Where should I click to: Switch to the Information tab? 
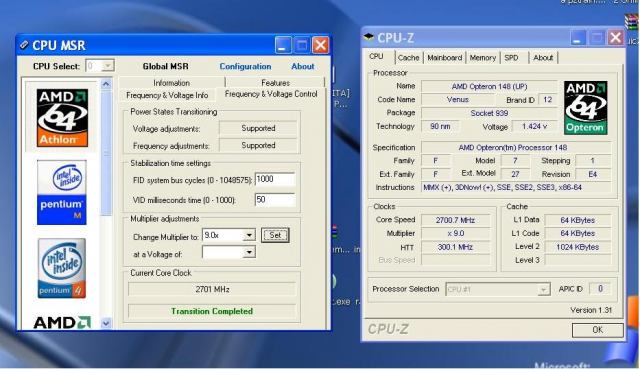[171, 83]
